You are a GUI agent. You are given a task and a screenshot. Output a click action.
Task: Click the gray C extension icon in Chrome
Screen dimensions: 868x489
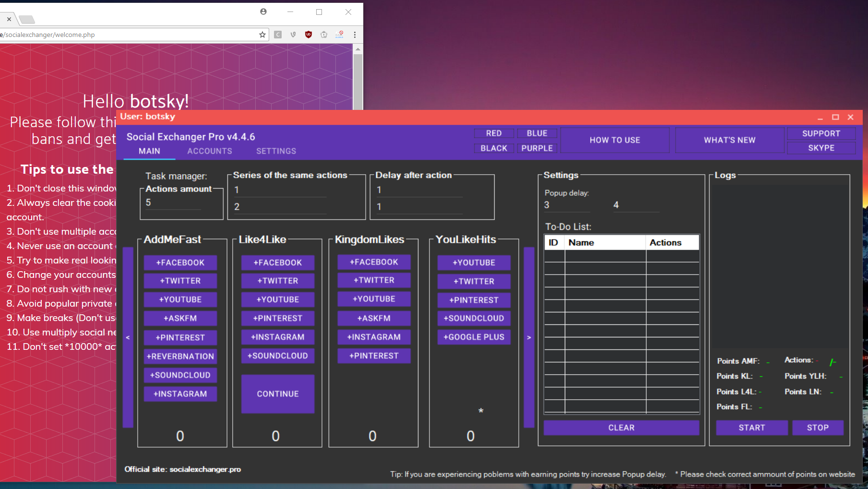(278, 35)
